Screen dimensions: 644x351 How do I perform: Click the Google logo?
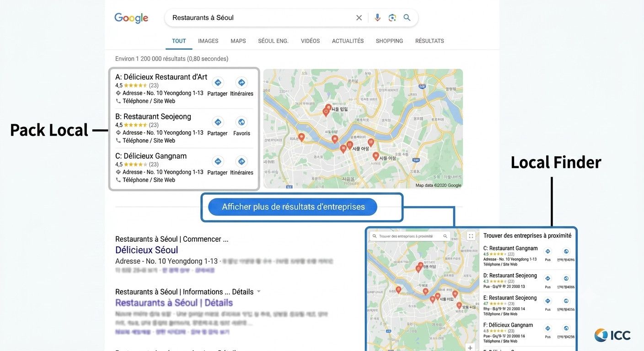coord(131,18)
